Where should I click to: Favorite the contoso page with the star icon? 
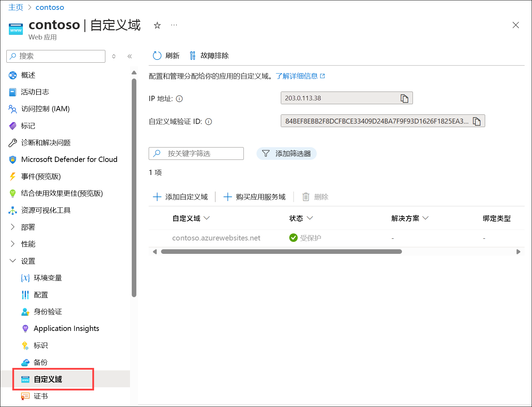[157, 25]
